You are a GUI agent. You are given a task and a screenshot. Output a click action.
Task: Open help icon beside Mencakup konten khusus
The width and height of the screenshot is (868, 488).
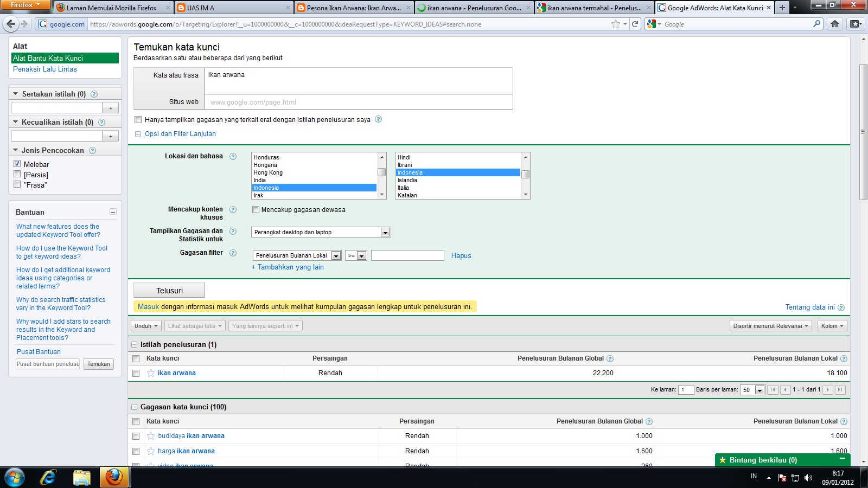point(233,209)
